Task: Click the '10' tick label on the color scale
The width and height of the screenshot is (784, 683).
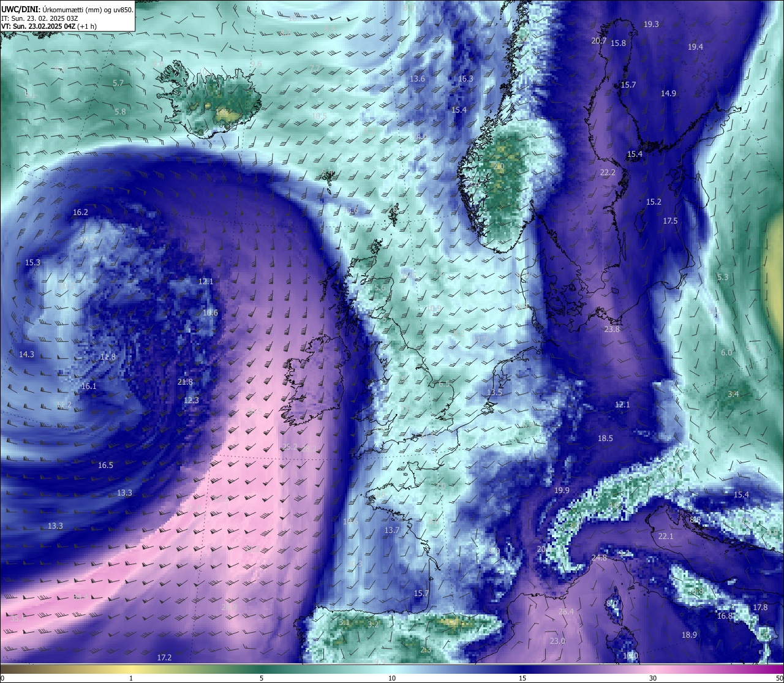Action: coord(392,678)
